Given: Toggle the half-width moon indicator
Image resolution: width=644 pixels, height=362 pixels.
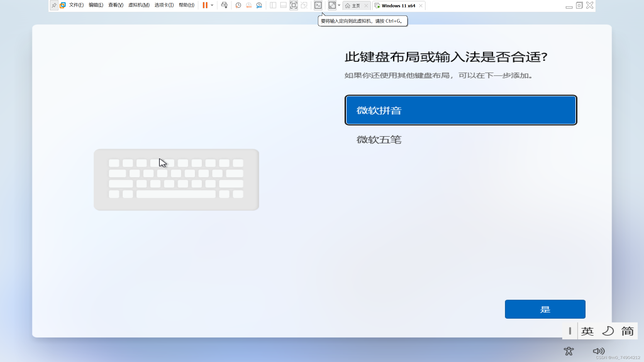Looking at the screenshot, I should click(607, 331).
